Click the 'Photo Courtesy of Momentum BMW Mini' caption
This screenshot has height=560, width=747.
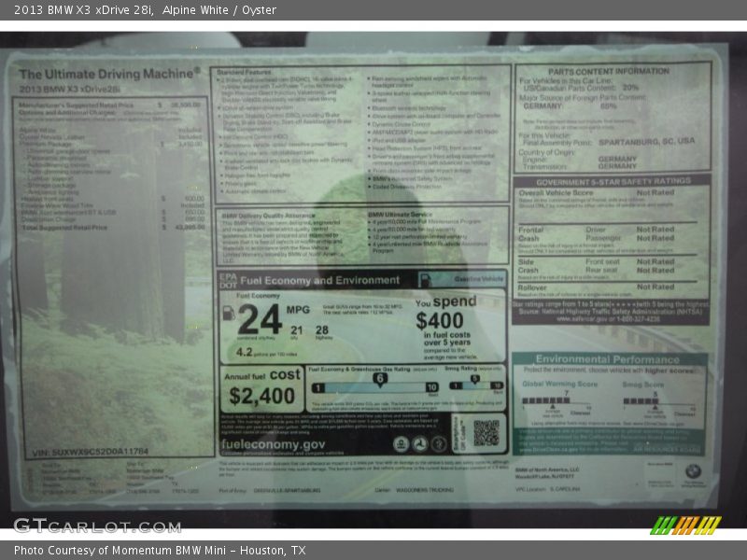pyautogui.click(x=122, y=550)
